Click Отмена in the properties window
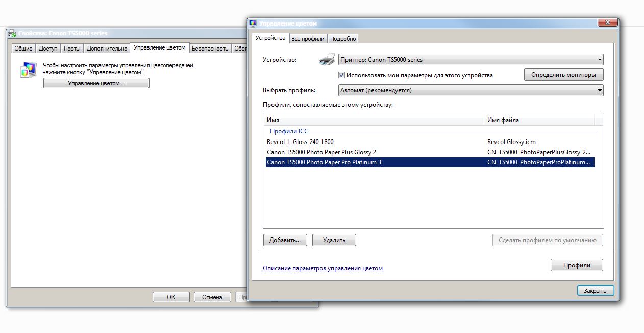Screen dimensions: 644x333 212,297
